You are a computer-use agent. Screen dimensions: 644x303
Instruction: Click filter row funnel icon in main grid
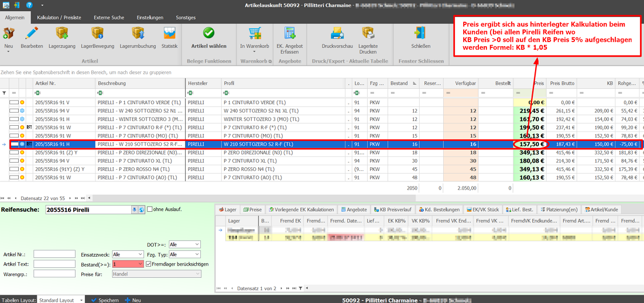pos(4,93)
